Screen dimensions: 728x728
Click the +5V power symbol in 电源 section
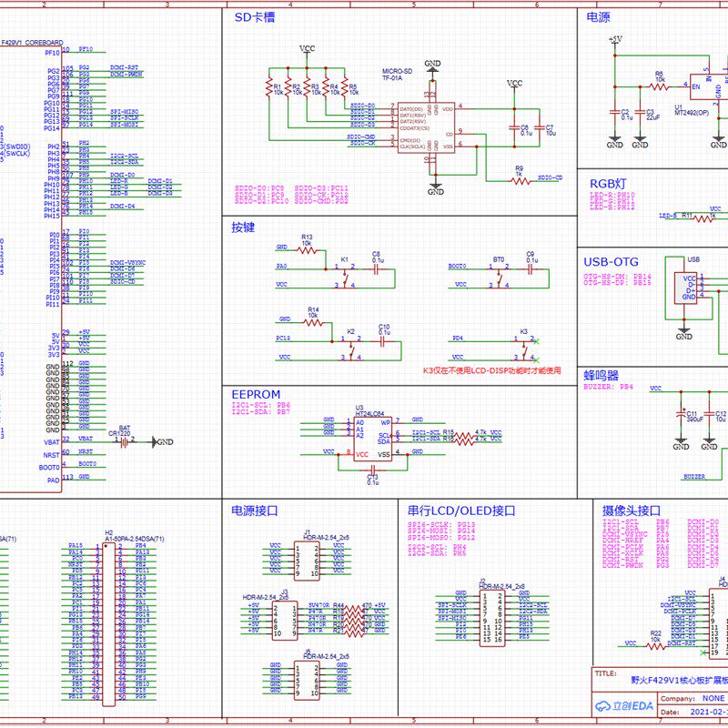tap(615, 41)
